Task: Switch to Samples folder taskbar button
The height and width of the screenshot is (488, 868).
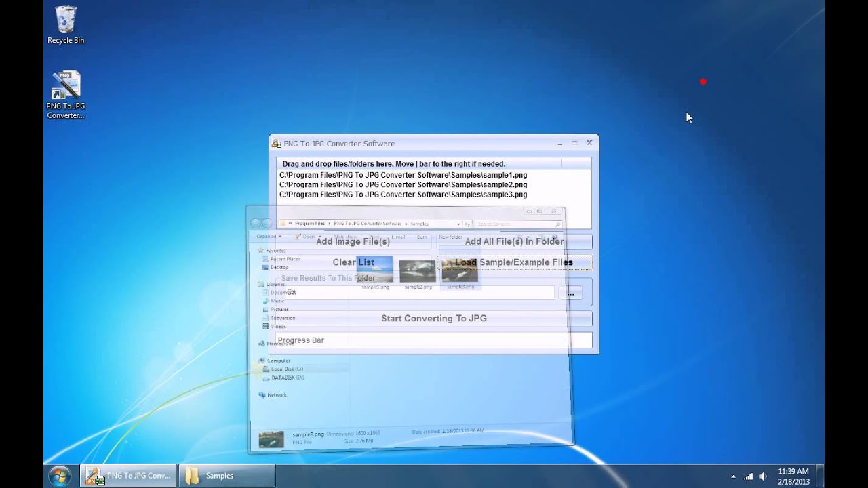Action: pos(227,476)
